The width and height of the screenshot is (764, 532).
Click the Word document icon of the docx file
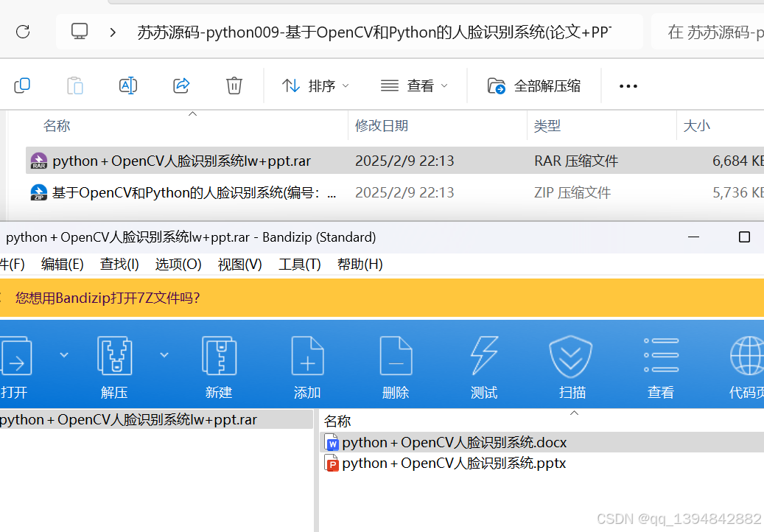[332, 442]
